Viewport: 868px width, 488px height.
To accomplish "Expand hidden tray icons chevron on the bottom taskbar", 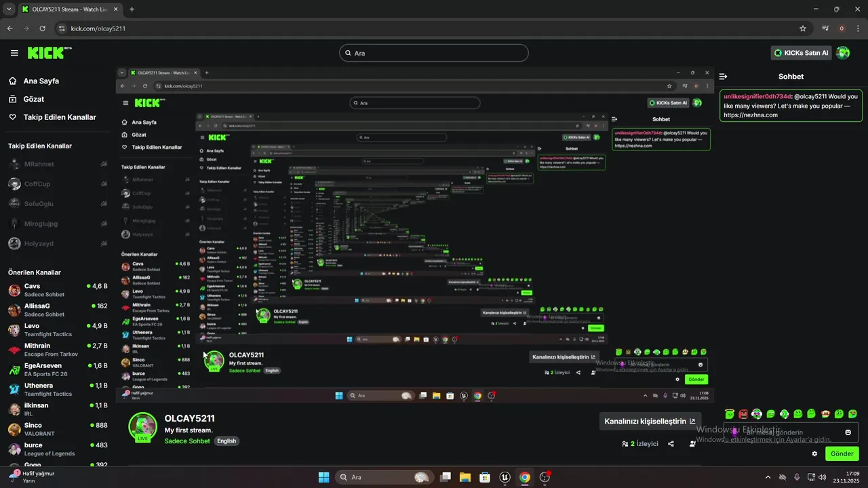I will (x=768, y=477).
